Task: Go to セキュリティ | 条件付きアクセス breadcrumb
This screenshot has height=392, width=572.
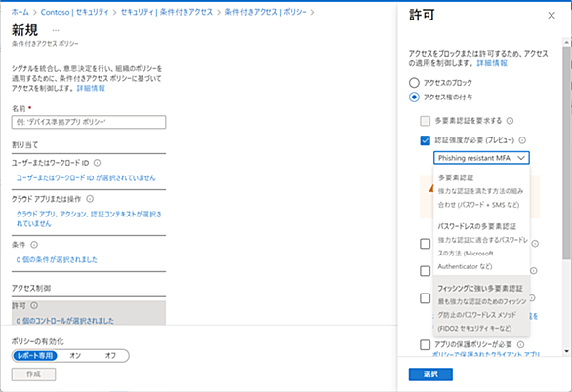Action: [x=167, y=12]
